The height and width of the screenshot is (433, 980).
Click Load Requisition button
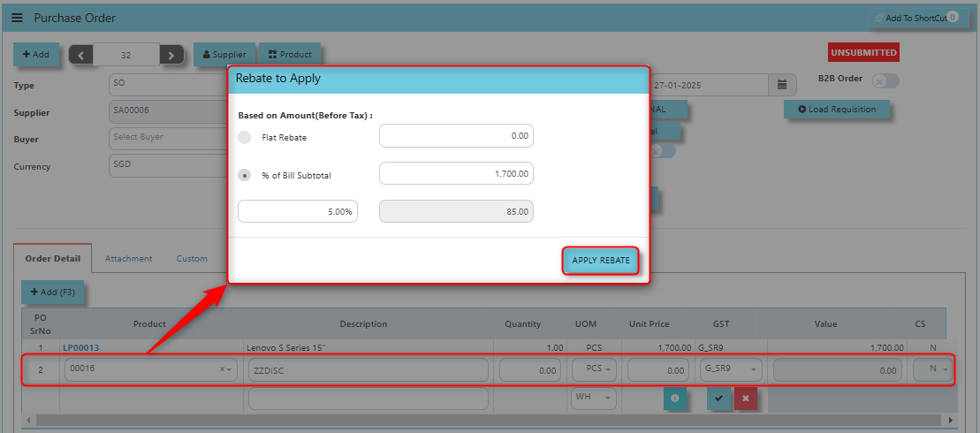[x=837, y=110]
